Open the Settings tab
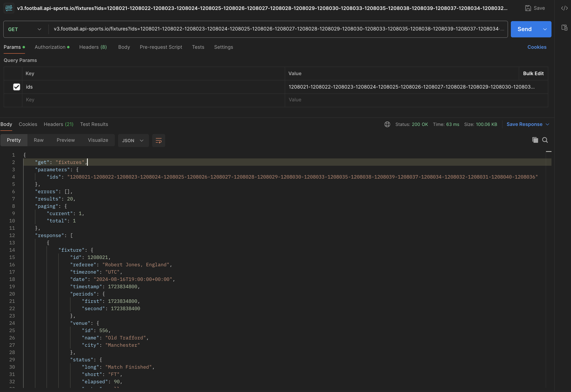Screen dimensions: 571x392 point(224,47)
